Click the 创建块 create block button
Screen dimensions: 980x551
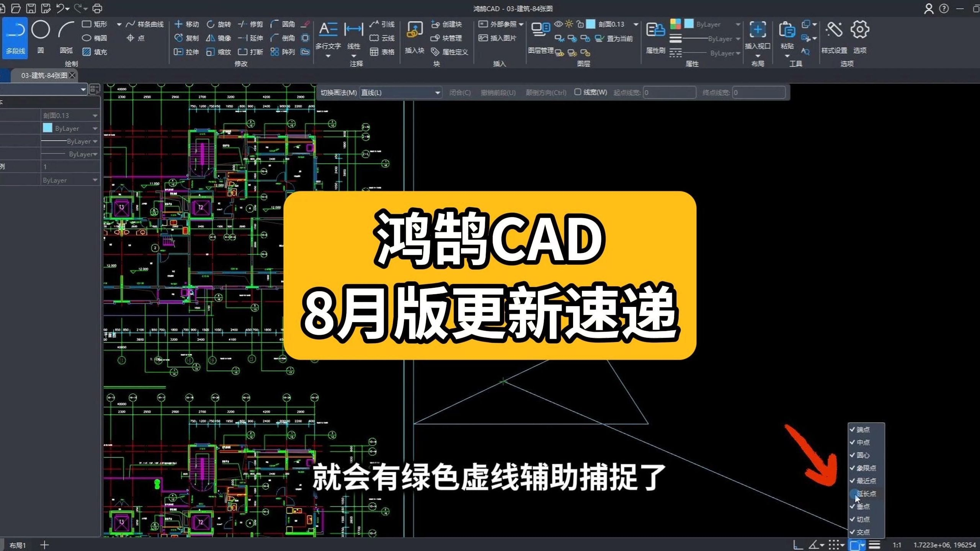[446, 24]
